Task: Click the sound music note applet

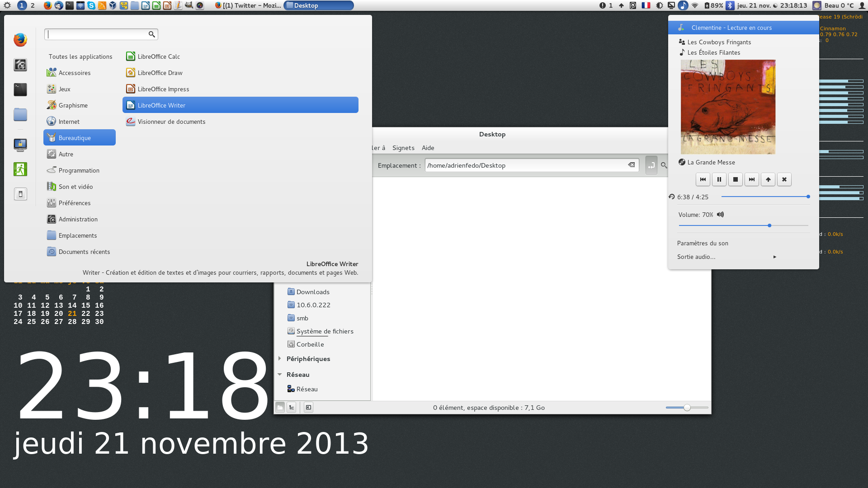Action: [683, 5]
